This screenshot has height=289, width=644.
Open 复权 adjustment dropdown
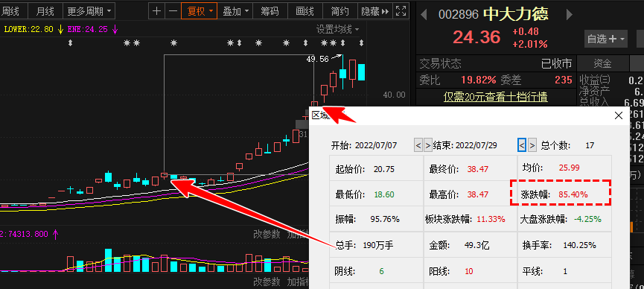[200, 11]
